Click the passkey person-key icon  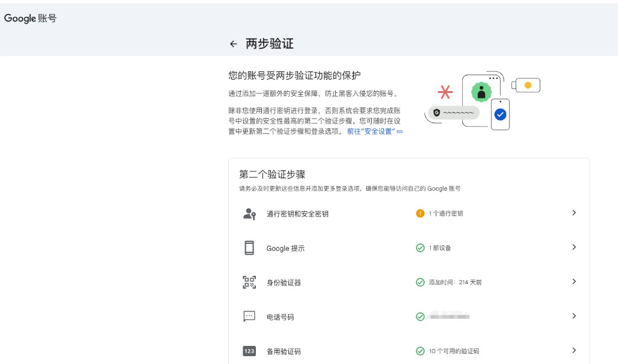click(x=249, y=214)
